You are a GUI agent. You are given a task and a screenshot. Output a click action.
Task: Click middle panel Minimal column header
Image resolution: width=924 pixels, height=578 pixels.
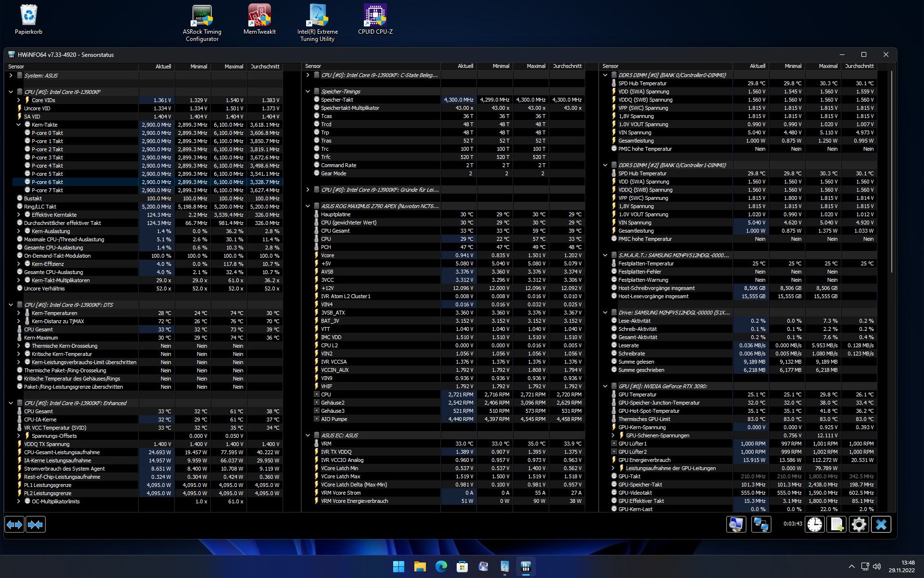pos(495,66)
